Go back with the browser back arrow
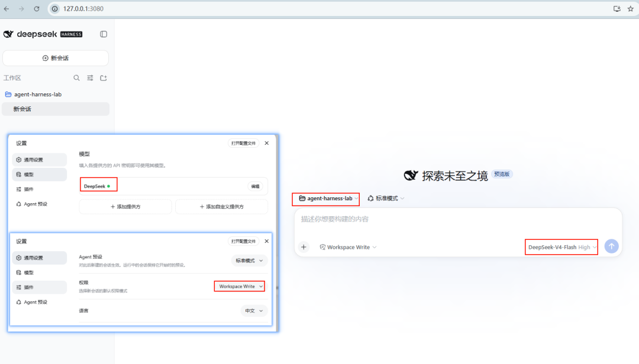The image size is (639, 364). [x=7, y=8]
